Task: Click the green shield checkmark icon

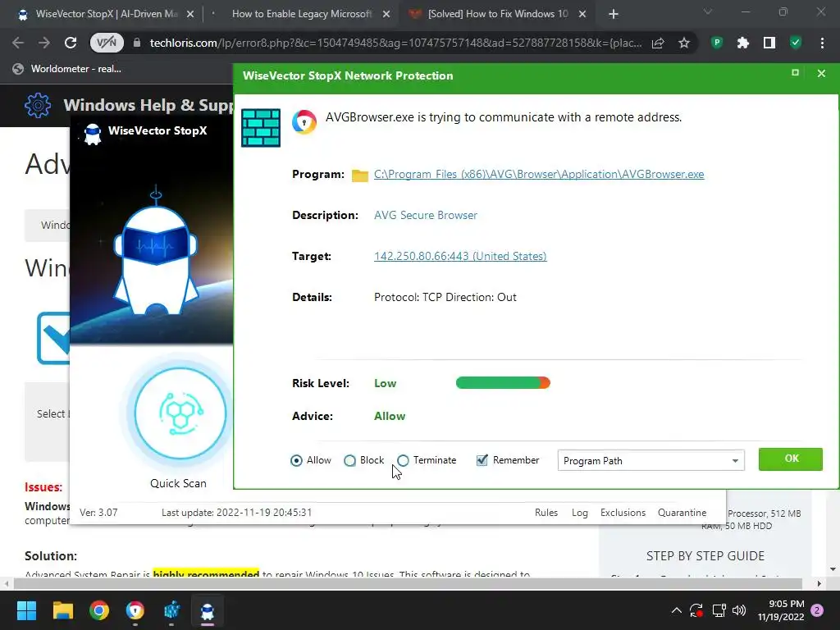Action: 796,43
